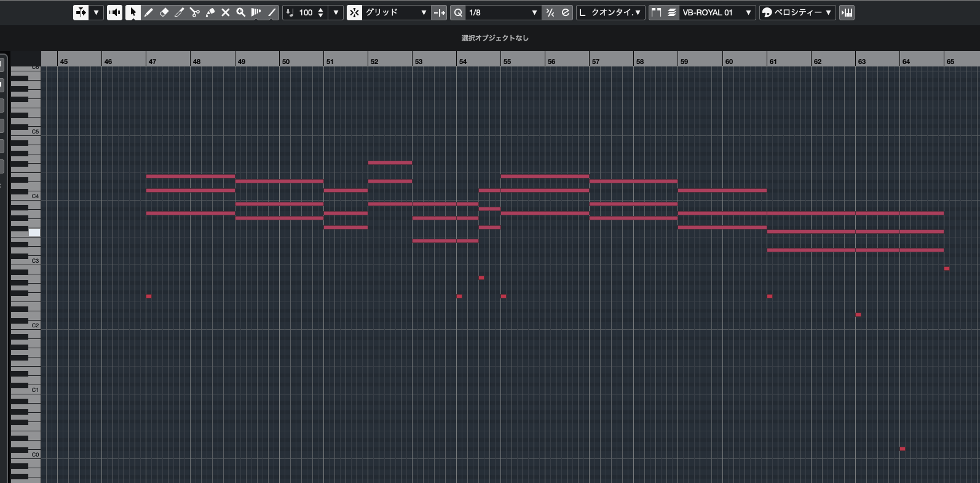Open the クオンタイ. length quantize menu
Screen dimensions: 980x483
click(611, 12)
